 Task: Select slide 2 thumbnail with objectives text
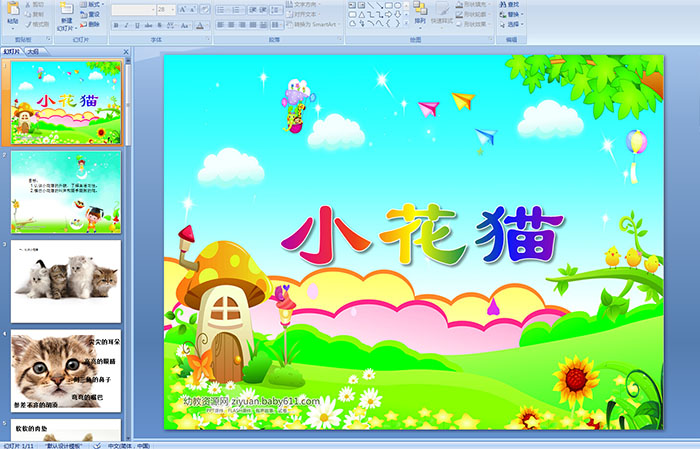[66, 192]
